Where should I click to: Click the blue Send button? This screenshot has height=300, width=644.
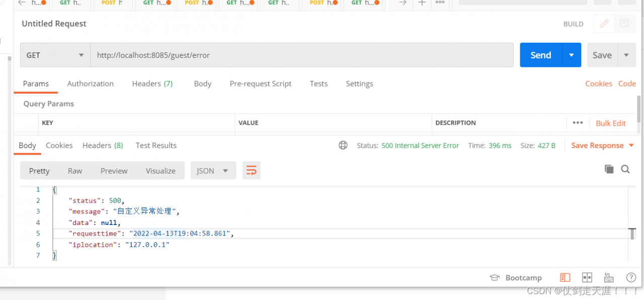pos(541,55)
